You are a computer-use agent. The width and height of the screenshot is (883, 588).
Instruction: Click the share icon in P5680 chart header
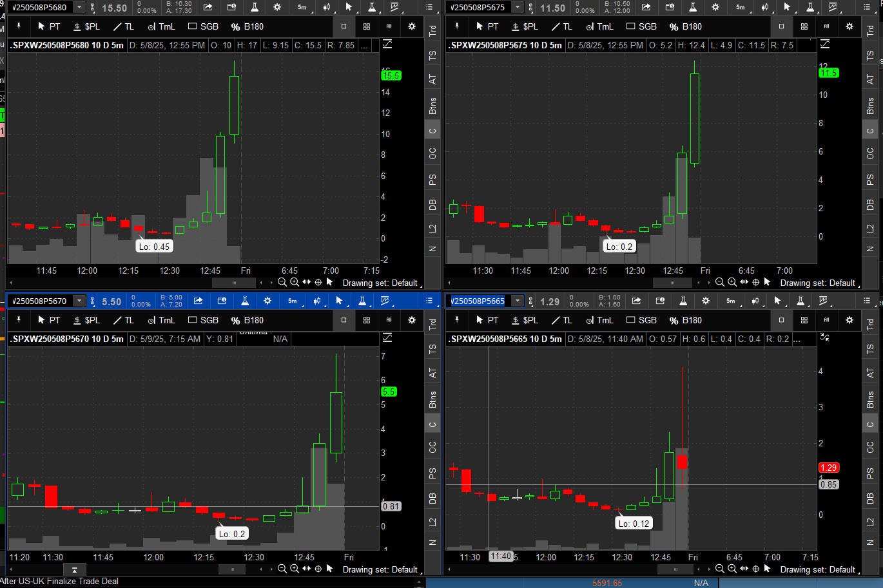208,8
